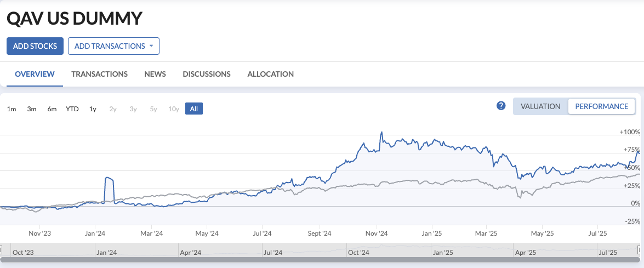Toggle chart to VALUATION view
The height and width of the screenshot is (268, 644).
(x=540, y=106)
